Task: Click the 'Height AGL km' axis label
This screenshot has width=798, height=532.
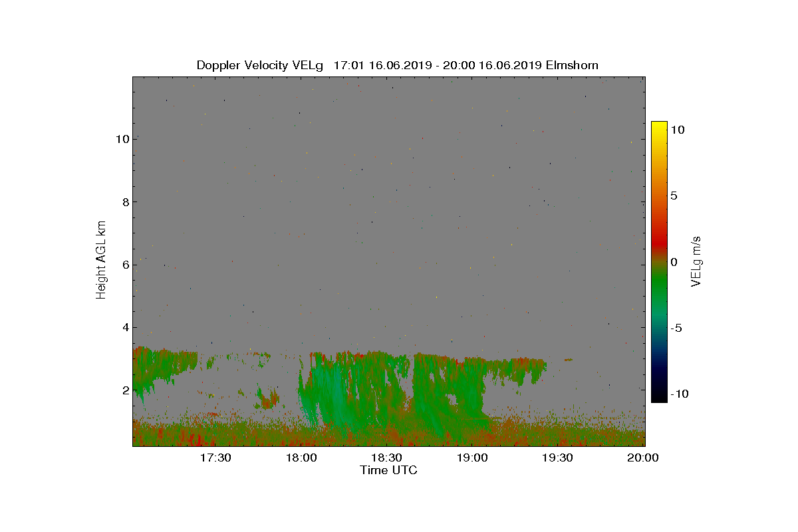Action: coord(101,261)
